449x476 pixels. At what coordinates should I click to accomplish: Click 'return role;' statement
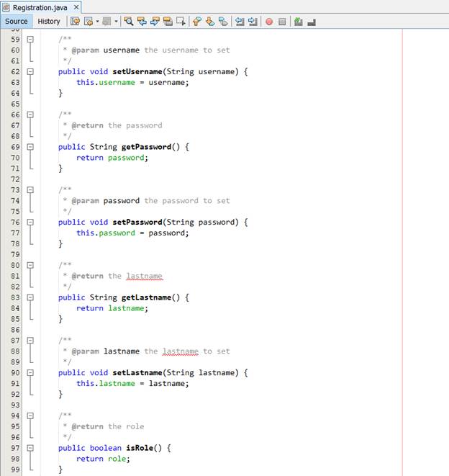point(103,459)
